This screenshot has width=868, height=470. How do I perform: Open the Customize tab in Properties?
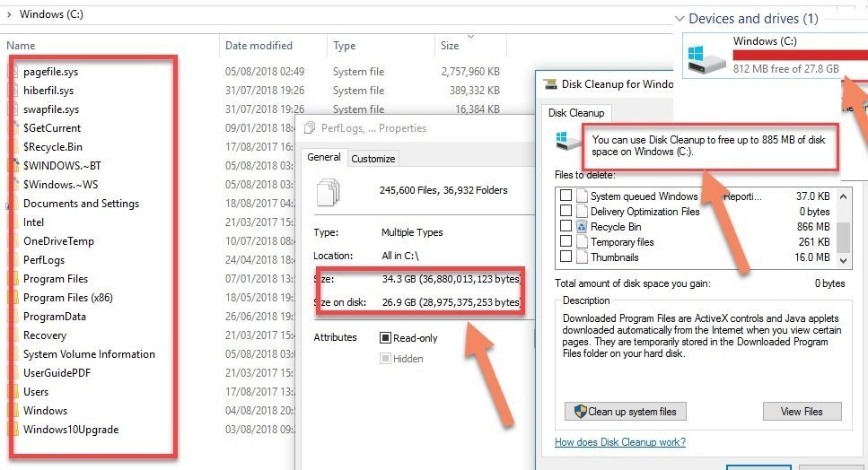373,158
